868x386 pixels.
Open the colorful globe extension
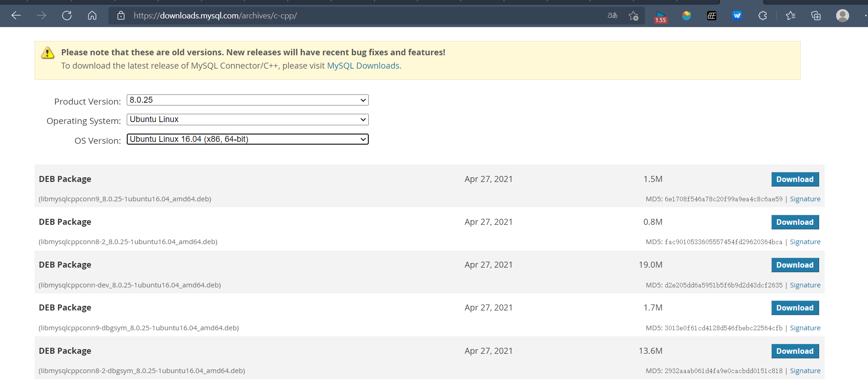(x=686, y=16)
